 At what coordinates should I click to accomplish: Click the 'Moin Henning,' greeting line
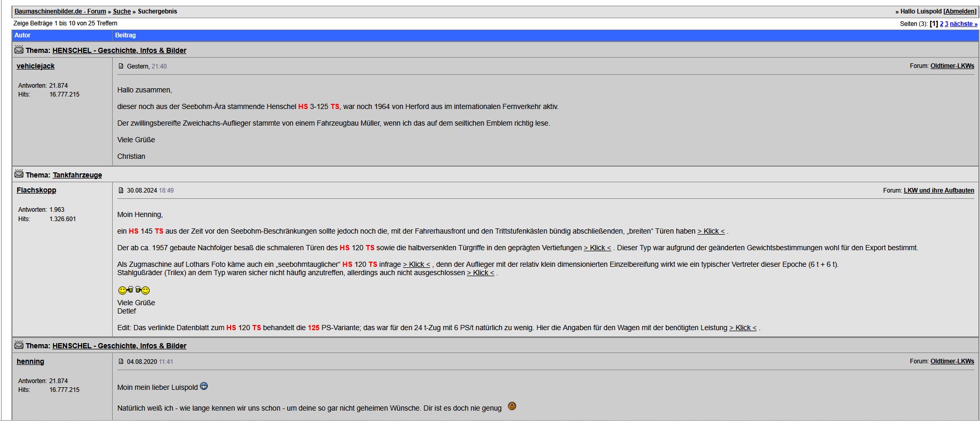point(140,214)
